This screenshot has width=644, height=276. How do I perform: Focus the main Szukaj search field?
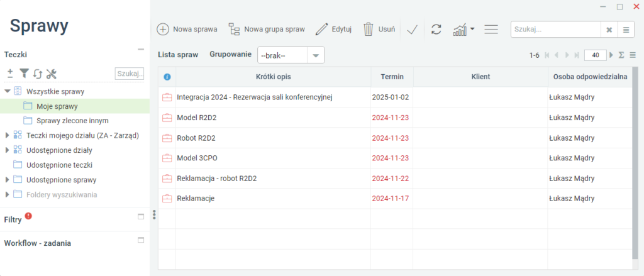pyautogui.click(x=556, y=30)
